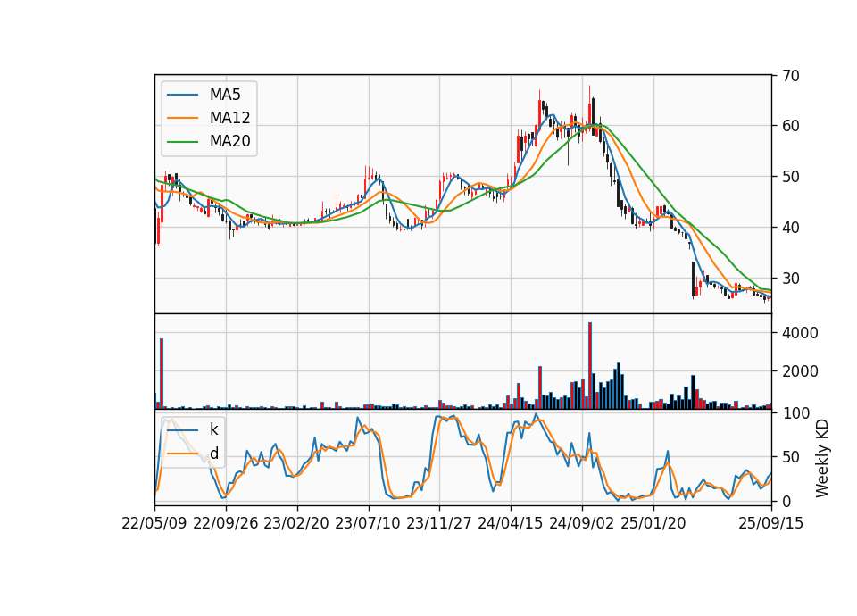Click the tall volume bar near 22/05
This screenshot has width=857, height=616.
[162, 374]
